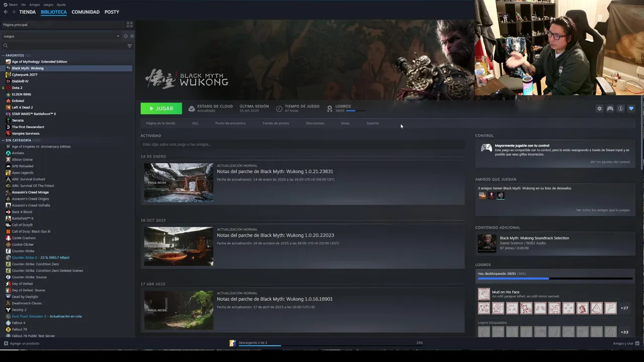The height and width of the screenshot is (362, 644).
Task: Click Agregar un producto
Action: coord(21,343)
